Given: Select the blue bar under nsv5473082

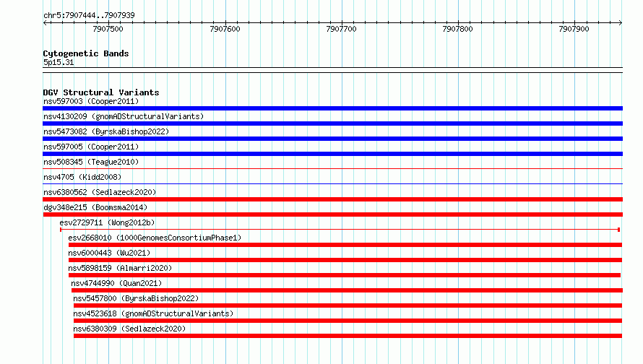Looking at the screenshot, I should (x=332, y=139).
